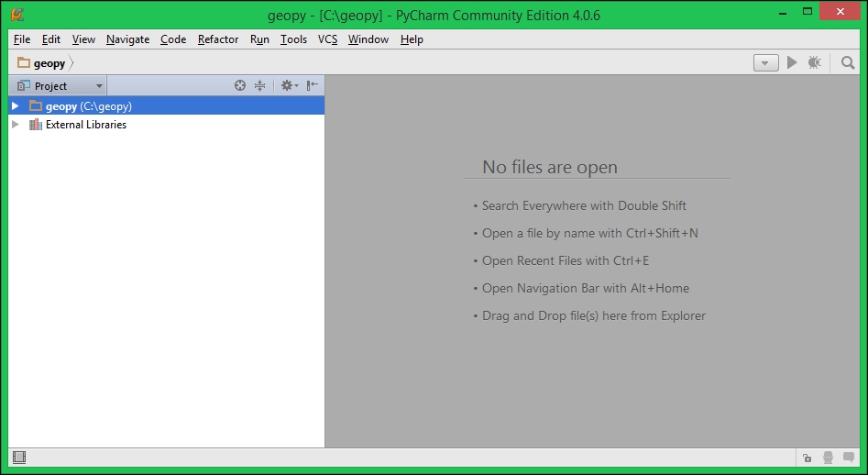Click 'Open Navigation Bar with Alt+Home' hint

tap(586, 289)
